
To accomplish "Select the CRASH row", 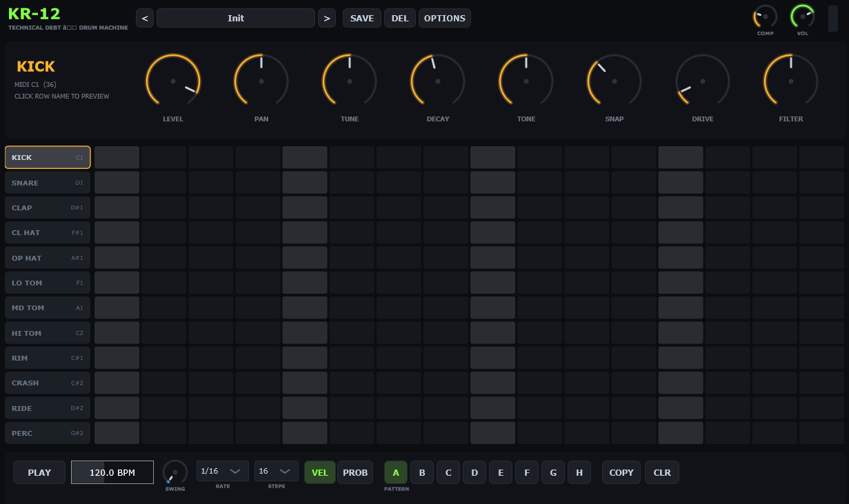I will click(x=48, y=383).
